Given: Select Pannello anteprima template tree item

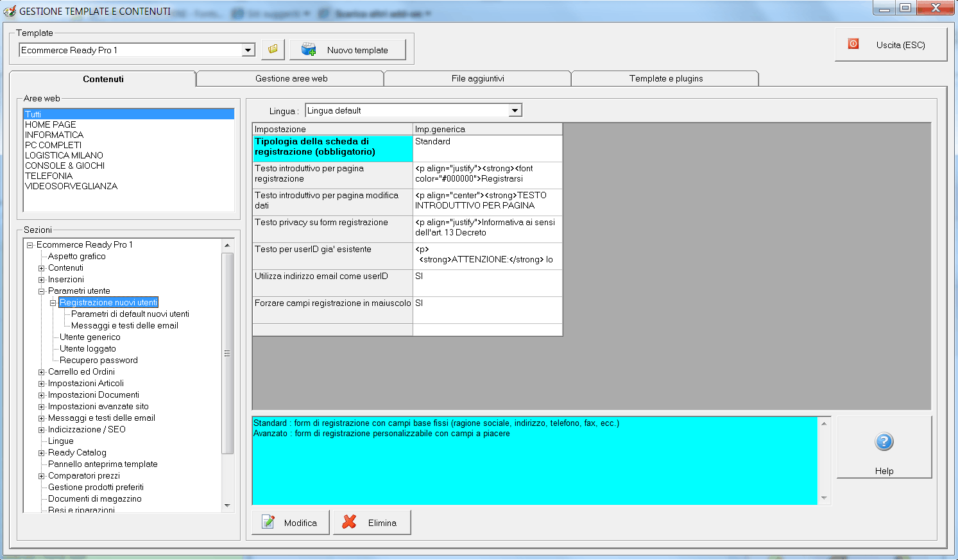Looking at the screenshot, I should (103, 464).
